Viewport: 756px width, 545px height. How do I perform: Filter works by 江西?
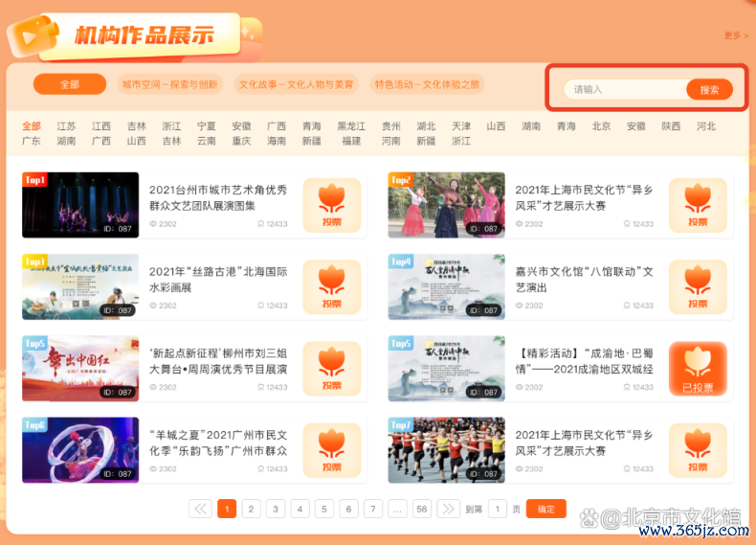pos(101,126)
